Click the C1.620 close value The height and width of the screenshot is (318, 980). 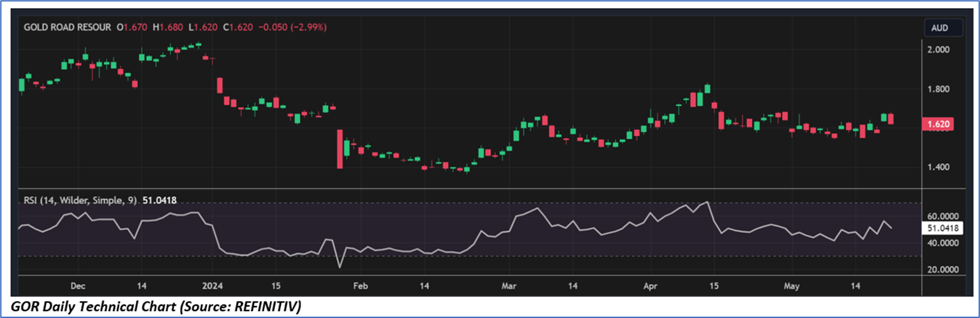click(238, 28)
